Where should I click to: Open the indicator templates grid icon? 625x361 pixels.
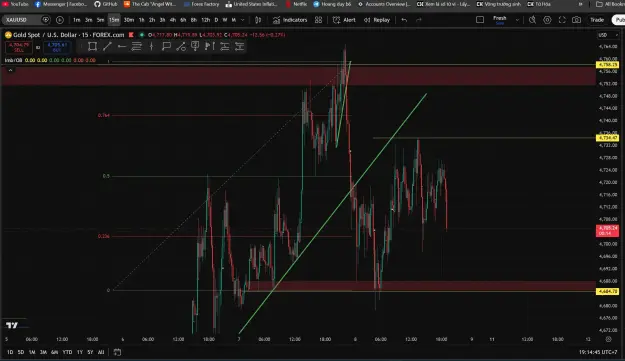318,20
